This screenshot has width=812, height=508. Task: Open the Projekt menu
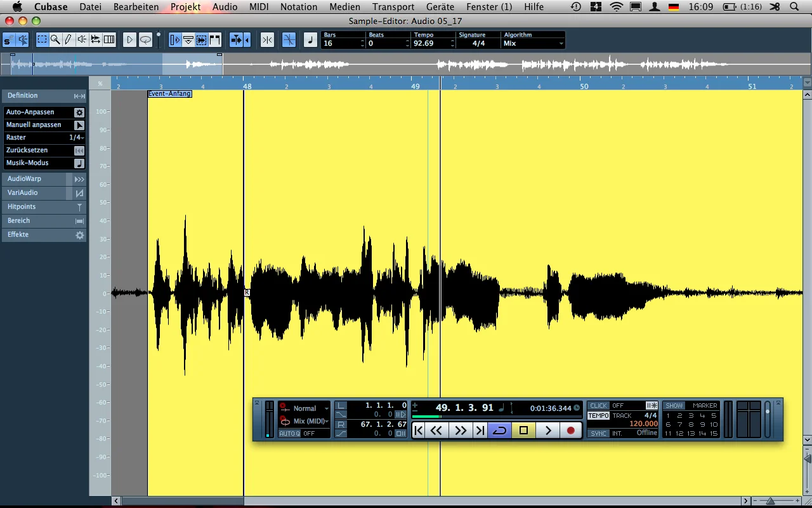185,7
